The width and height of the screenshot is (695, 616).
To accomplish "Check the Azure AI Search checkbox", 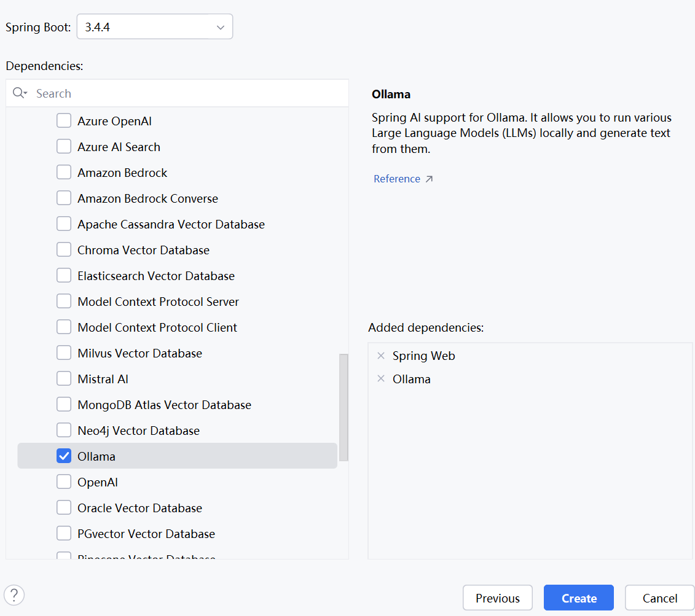I will [x=64, y=146].
